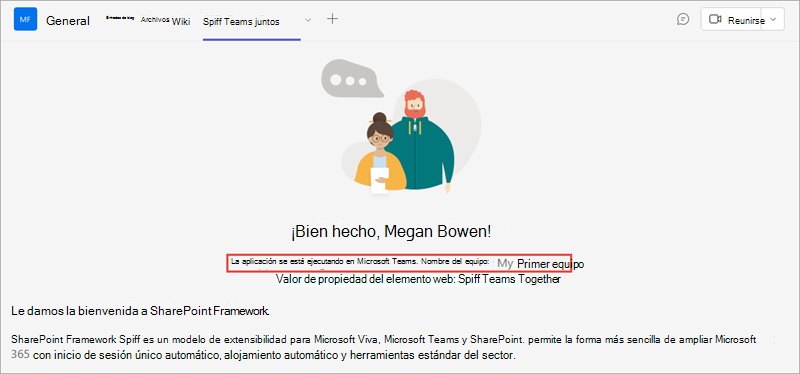Open the channel conversation chat icon
Screen dimensions: 800x374
click(683, 19)
